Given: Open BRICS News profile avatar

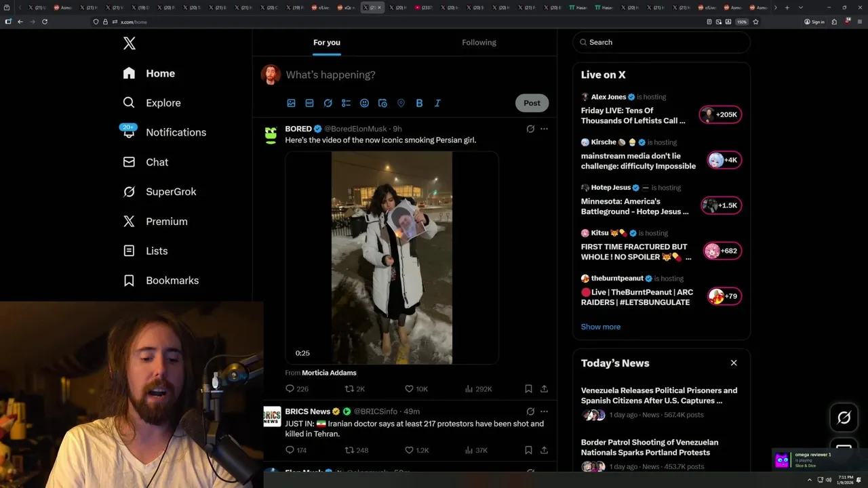Looking at the screenshot, I should pyautogui.click(x=272, y=416).
